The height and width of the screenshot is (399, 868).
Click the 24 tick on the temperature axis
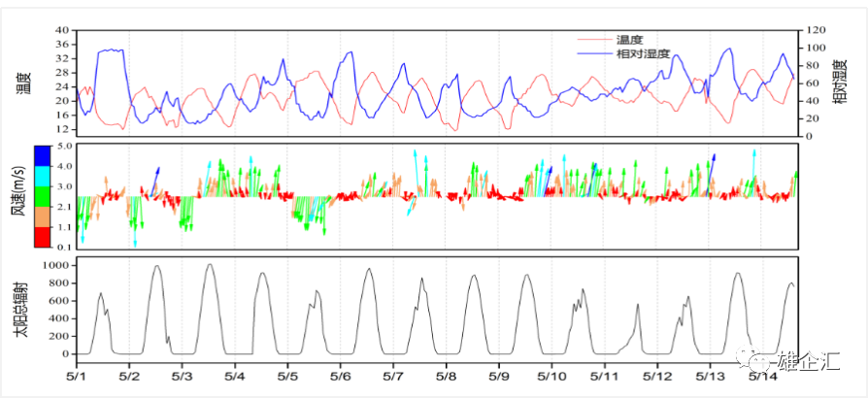[x=64, y=86]
